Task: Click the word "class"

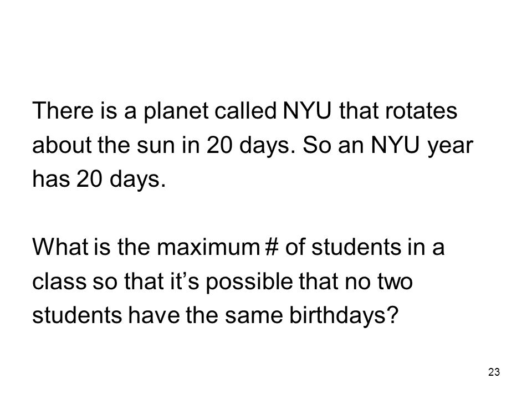Action: click(x=59, y=282)
